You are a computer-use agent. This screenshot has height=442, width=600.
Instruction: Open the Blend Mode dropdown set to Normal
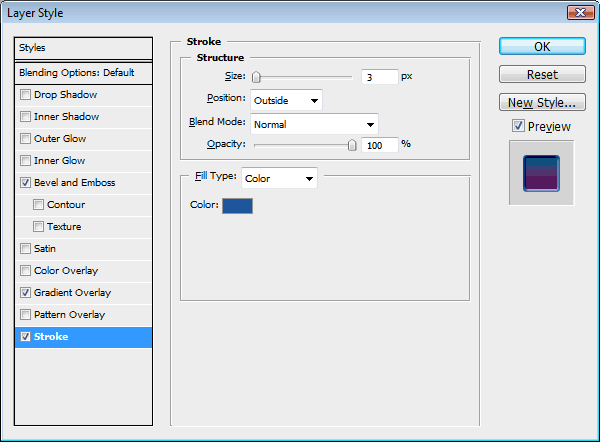[315, 124]
